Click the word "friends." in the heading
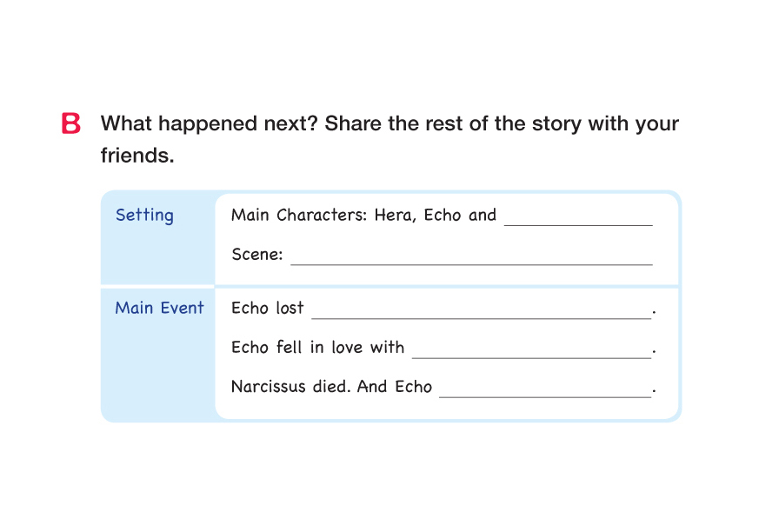 [137, 156]
